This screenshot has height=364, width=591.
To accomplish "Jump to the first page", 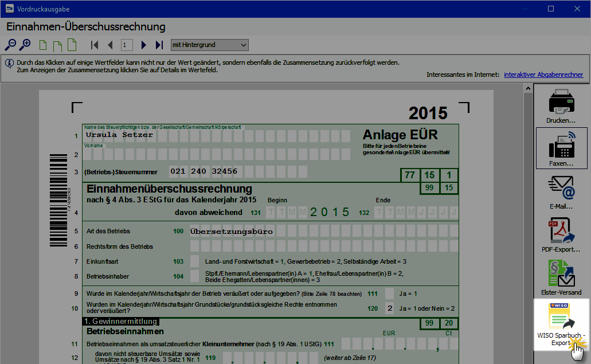I will (95, 45).
